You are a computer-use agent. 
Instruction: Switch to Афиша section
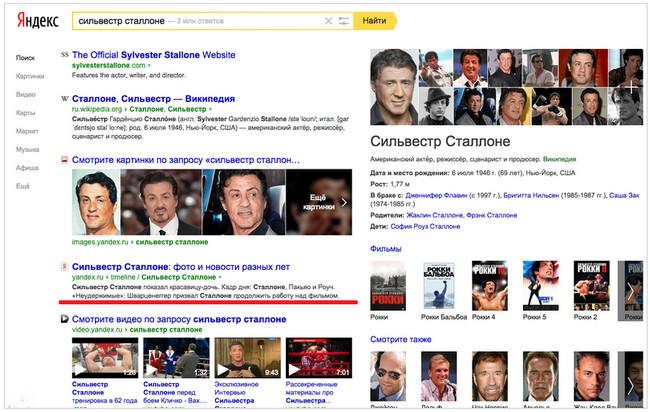(x=27, y=167)
